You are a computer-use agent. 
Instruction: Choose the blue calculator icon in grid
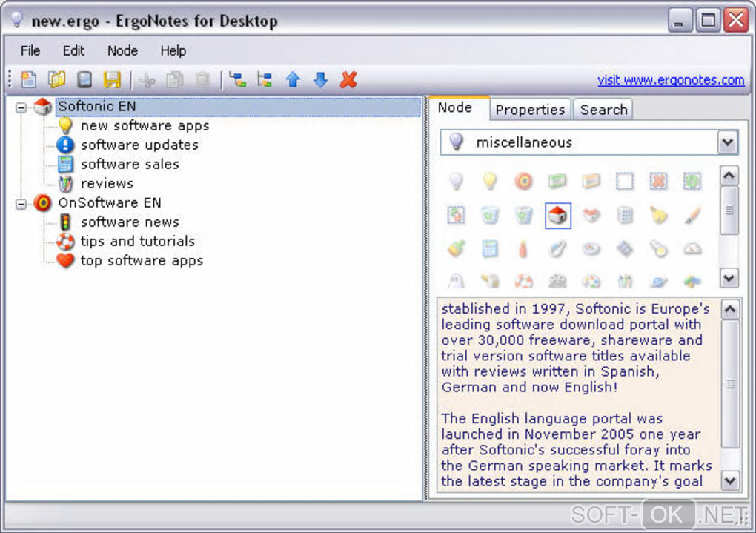coord(490,249)
